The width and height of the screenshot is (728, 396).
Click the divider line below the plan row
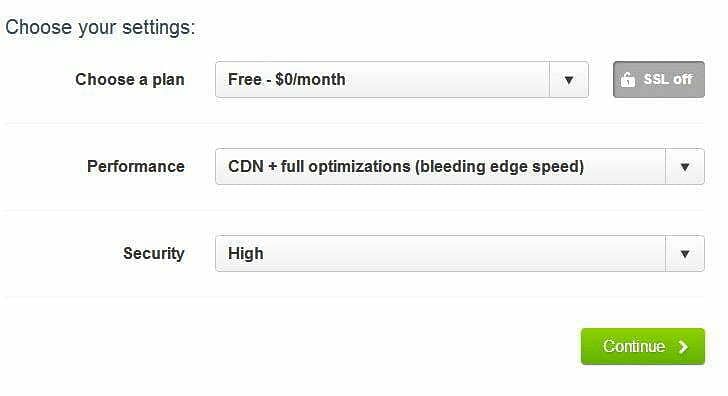pos(355,123)
